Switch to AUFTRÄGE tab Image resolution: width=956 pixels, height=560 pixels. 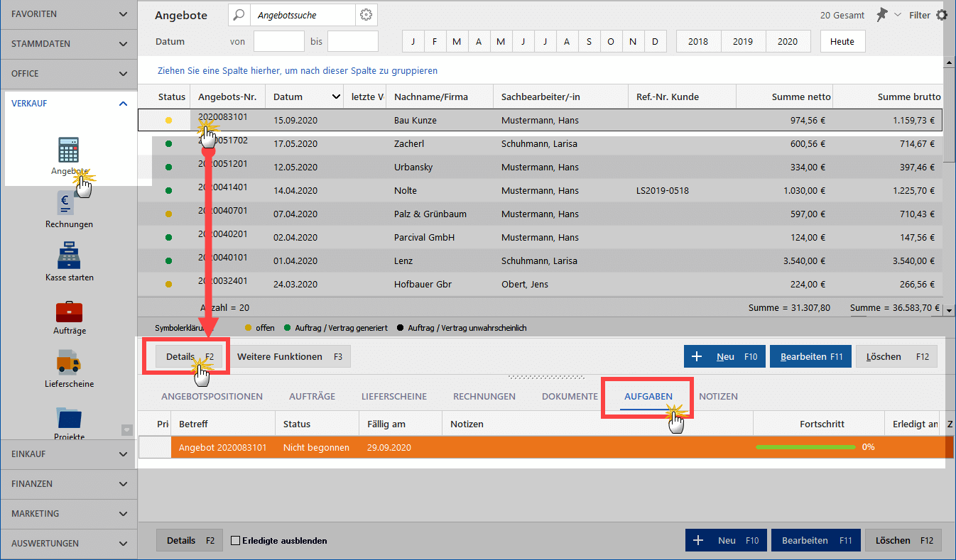click(x=312, y=396)
